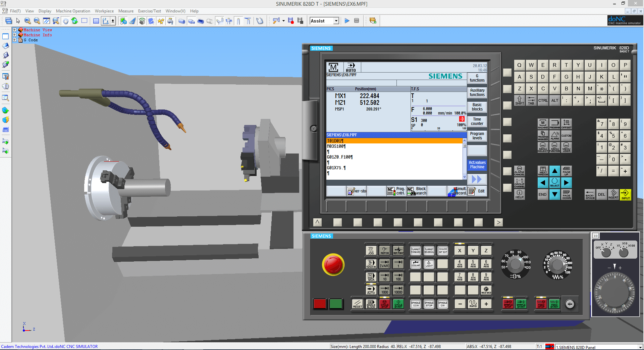Click the green rotate view icon
This screenshot has height=350, width=644.
click(x=74, y=21)
